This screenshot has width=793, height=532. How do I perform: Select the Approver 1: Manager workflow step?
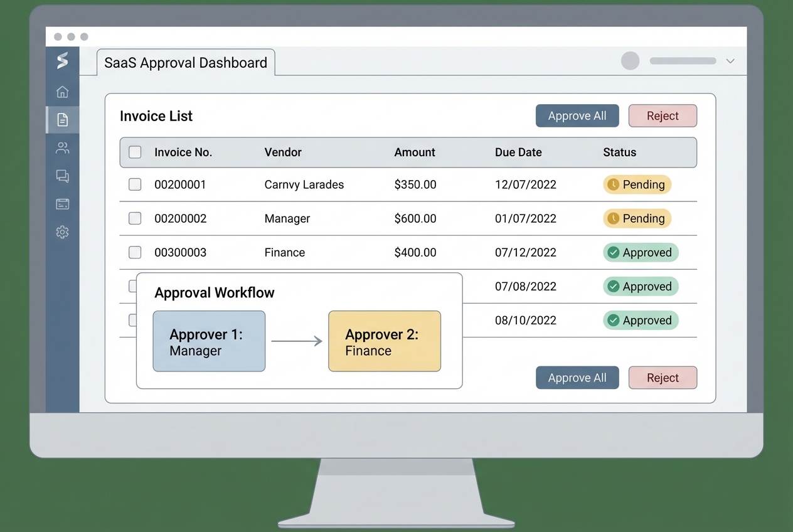209,341
